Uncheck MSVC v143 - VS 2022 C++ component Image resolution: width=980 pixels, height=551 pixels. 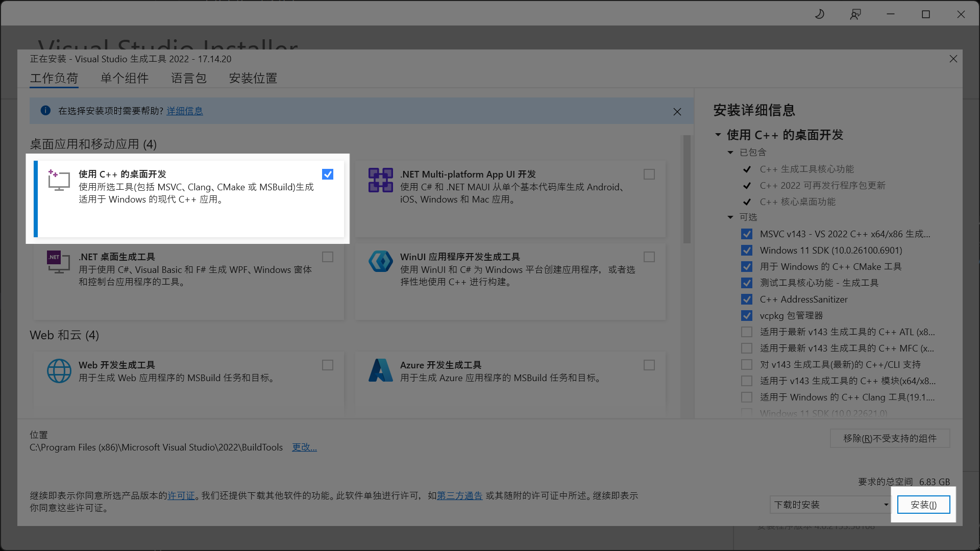coord(747,234)
